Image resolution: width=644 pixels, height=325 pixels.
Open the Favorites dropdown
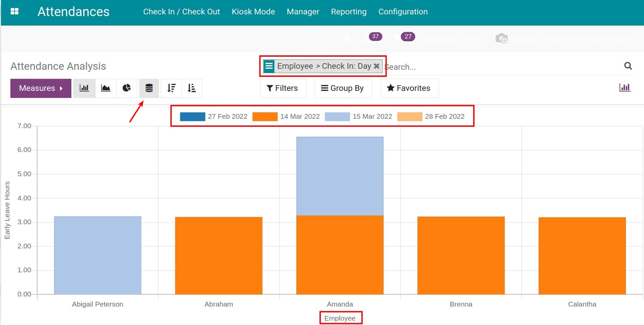[409, 88]
